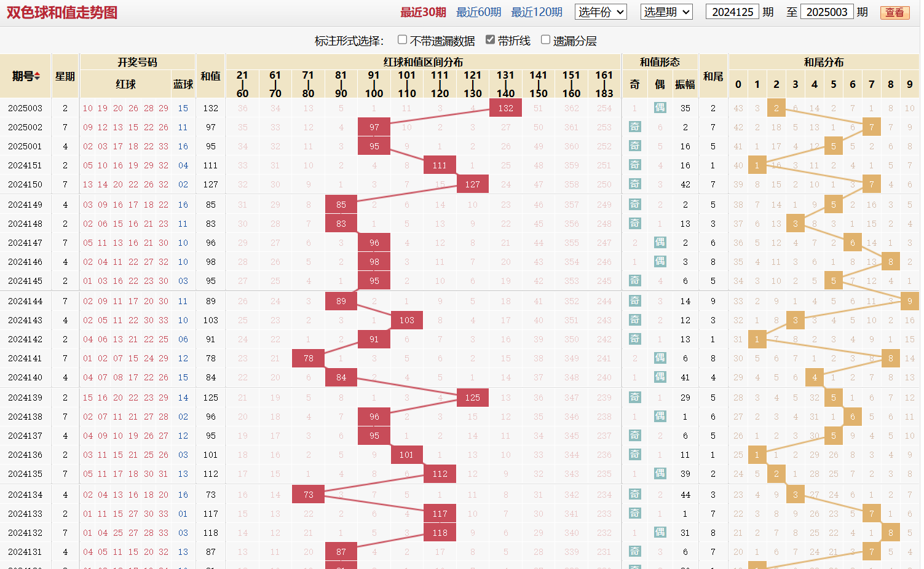The width and height of the screenshot is (924, 569).
Task: Enable the 遗漏分层 checkbox
Action: [545, 40]
